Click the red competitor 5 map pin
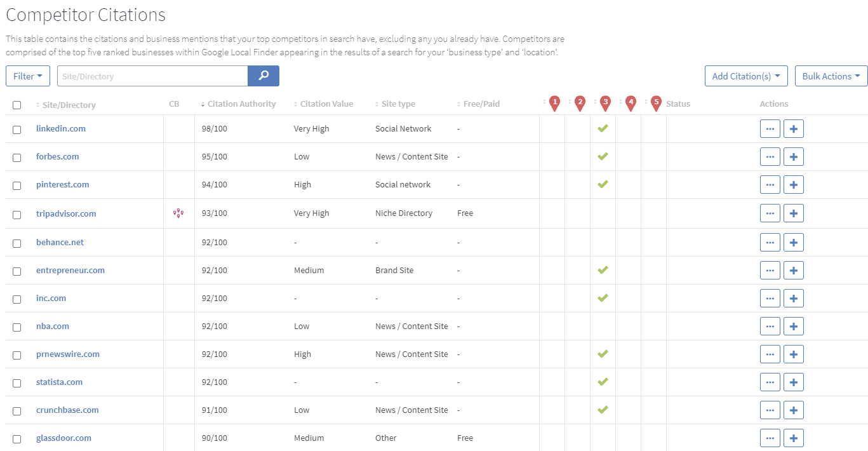 click(656, 104)
